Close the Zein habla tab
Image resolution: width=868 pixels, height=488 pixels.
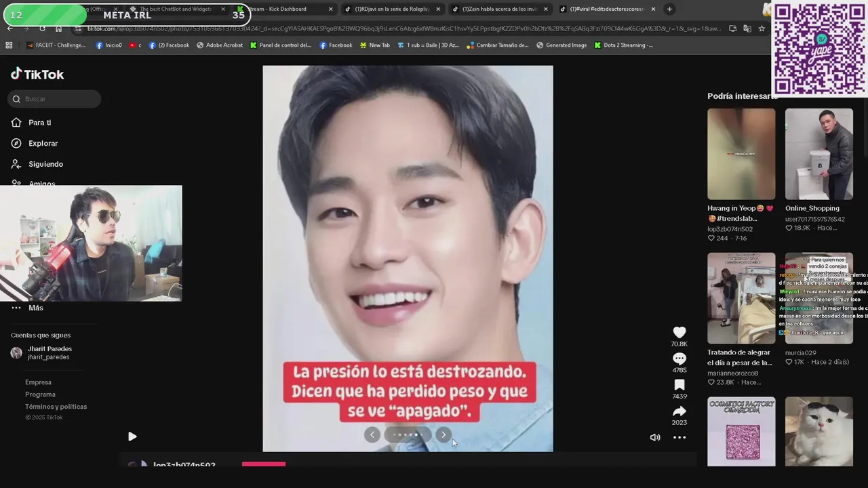pos(545,9)
